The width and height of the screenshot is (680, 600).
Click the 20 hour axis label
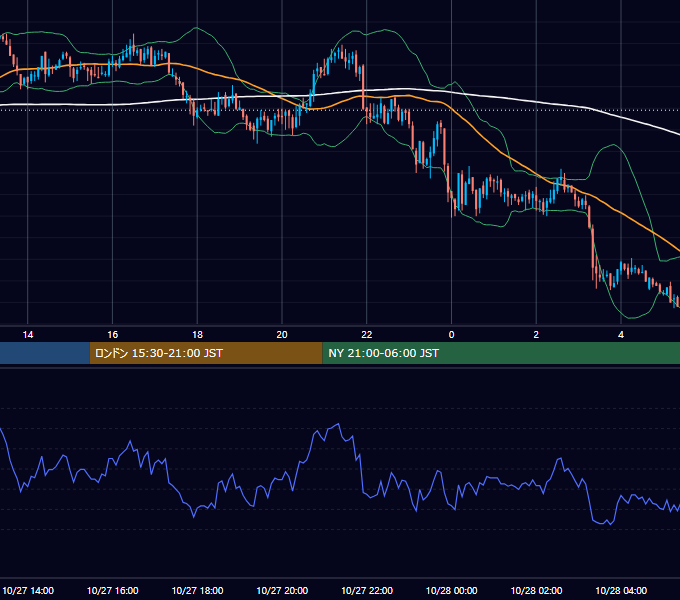(282, 335)
